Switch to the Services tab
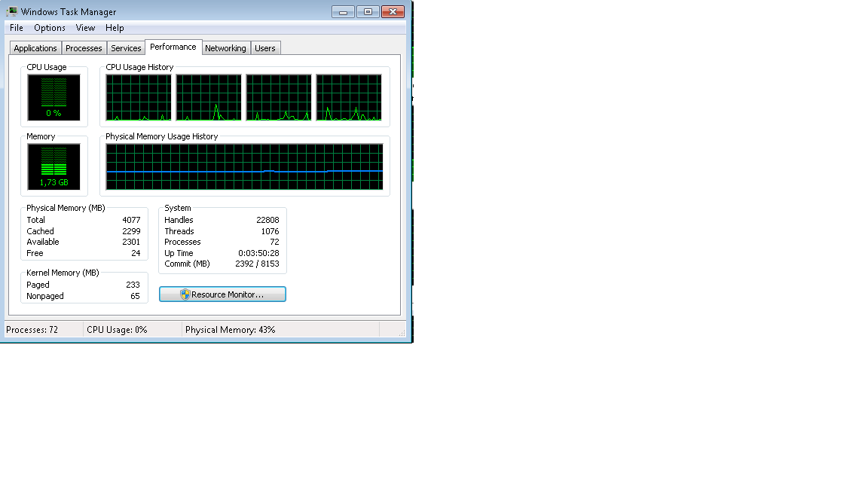 tap(126, 48)
